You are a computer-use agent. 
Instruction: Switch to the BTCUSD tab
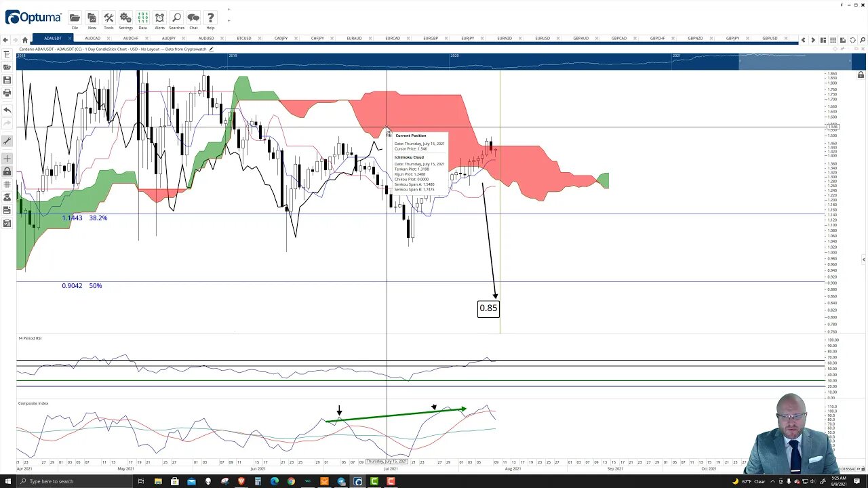pyautogui.click(x=244, y=39)
